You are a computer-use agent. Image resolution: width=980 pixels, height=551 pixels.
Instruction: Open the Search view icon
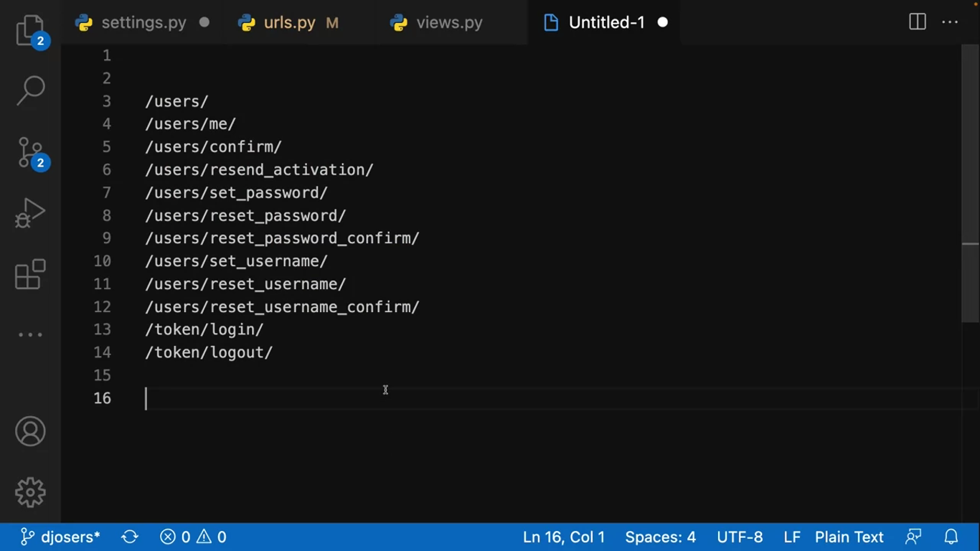pyautogui.click(x=30, y=91)
